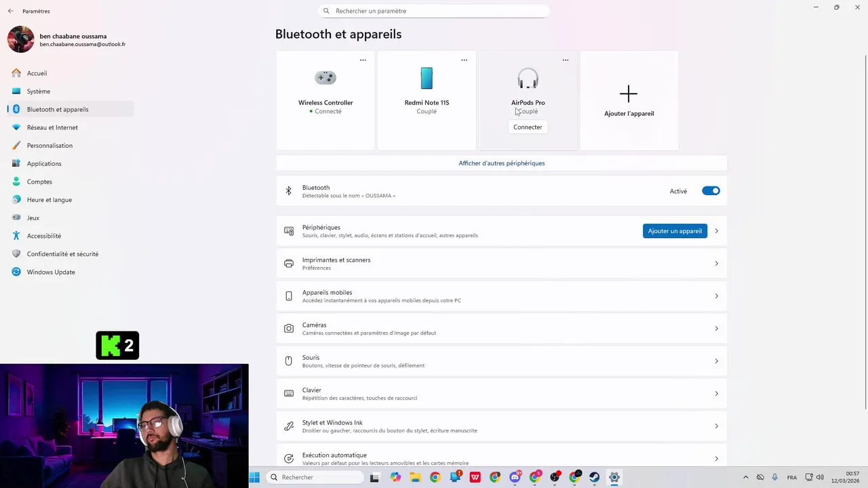The image size is (868, 488).
Task: Open the Windows Start menu
Action: 254,477
